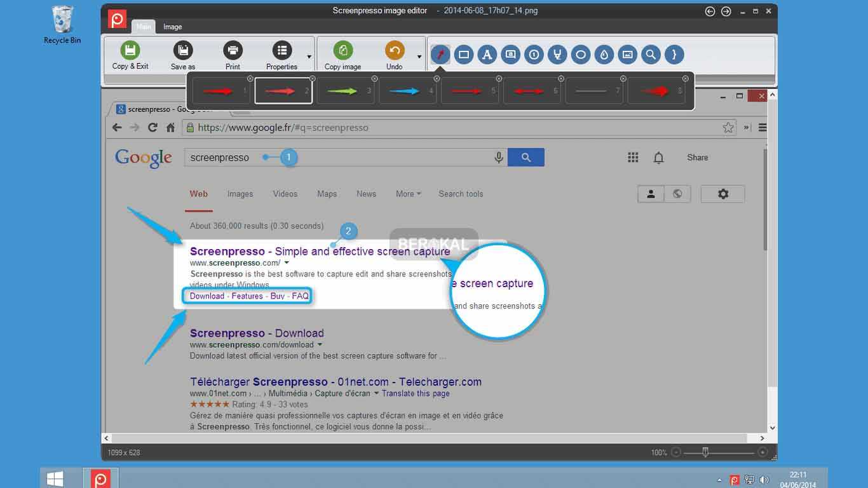Adjust the zoom slider at the bottom
The height and width of the screenshot is (488, 868).
705,452
